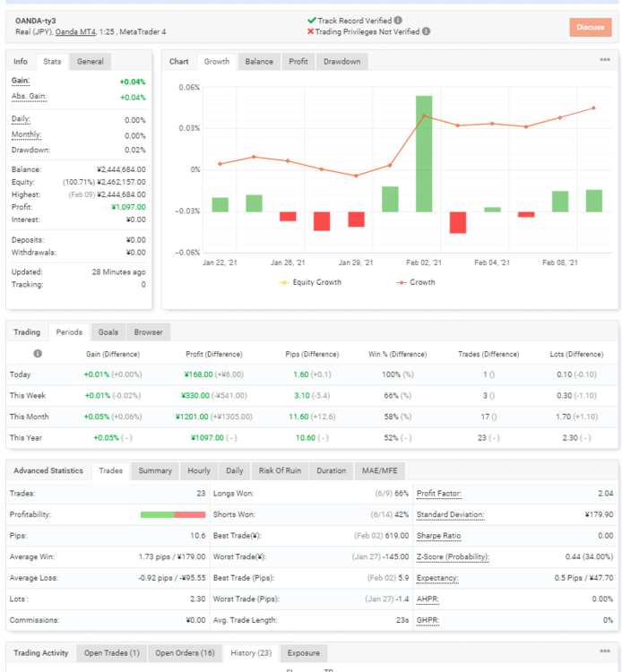Image resolution: width=622 pixels, height=672 pixels.
Task: Open the chart panel three-dot options menu
Action: tap(604, 59)
